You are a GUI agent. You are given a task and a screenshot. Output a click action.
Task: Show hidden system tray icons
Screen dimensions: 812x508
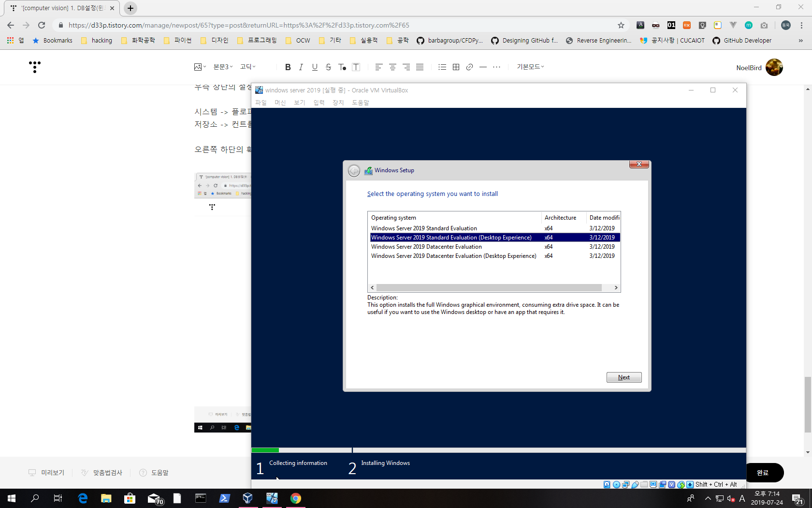click(708, 498)
